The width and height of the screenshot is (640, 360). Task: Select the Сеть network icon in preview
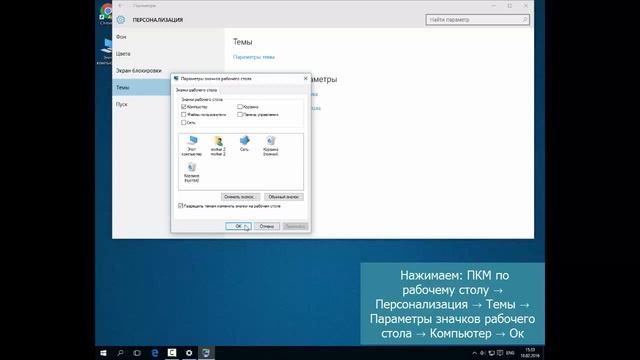click(x=244, y=144)
